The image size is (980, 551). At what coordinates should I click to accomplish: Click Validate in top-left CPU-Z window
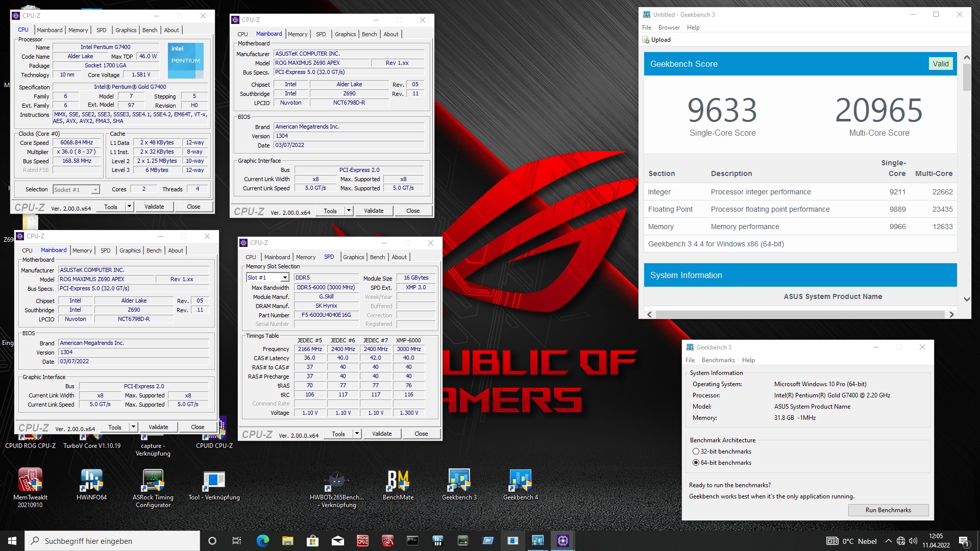(x=154, y=207)
